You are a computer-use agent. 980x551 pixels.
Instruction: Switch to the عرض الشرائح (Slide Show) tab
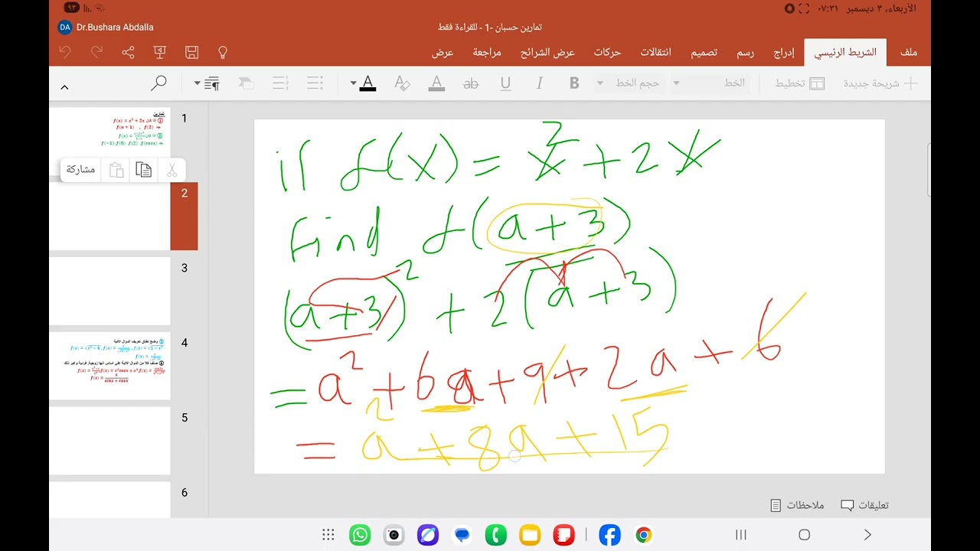(548, 52)
